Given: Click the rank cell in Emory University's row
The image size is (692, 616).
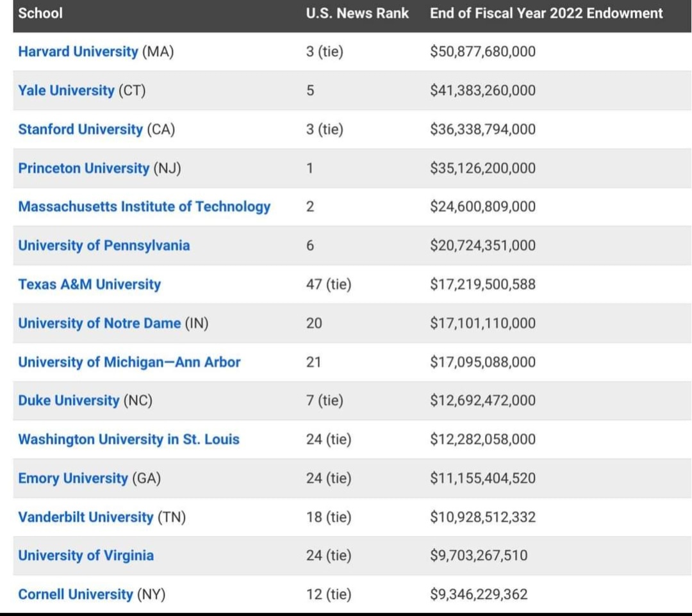Looking at the screenshot, I should pyautogui.click(x=329, y=478).
